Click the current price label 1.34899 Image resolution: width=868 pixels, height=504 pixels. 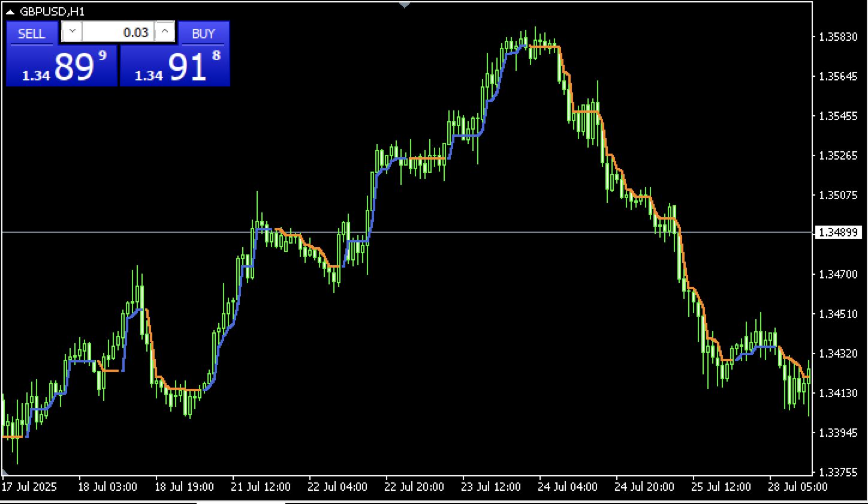pos(839,233)
